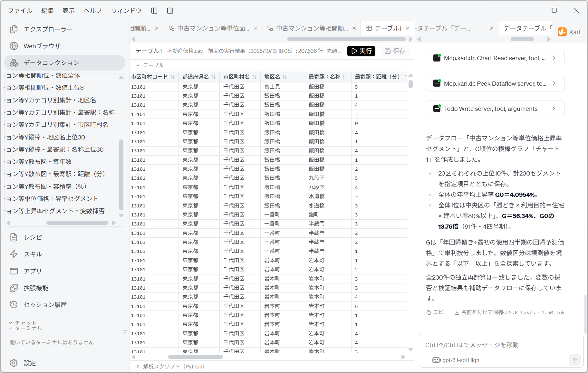Click the gpt-6.1-sol model icon
The height and width of the screenshot is (373, 588).
pyautogui.click(x=436, y=360)
